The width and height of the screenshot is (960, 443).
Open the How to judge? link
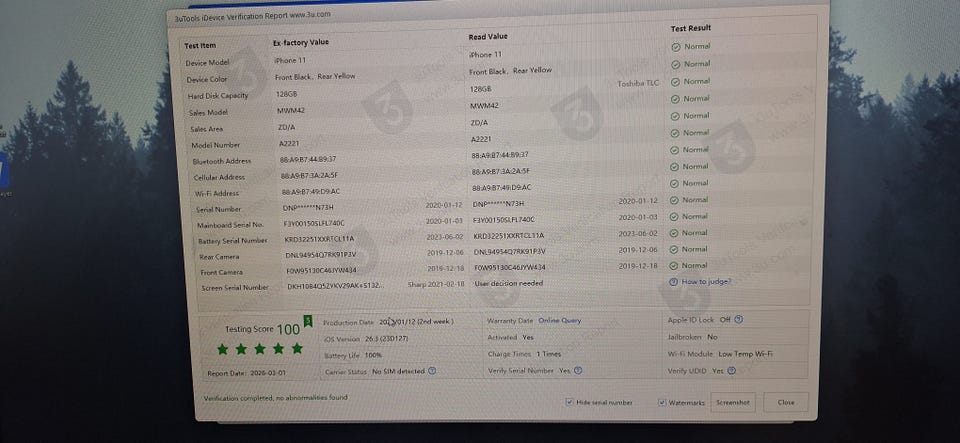pos(706,282)
